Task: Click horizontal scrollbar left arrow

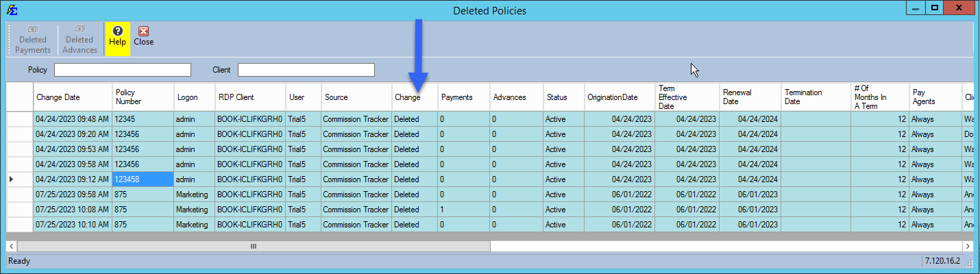Action: tap(12, 246)
